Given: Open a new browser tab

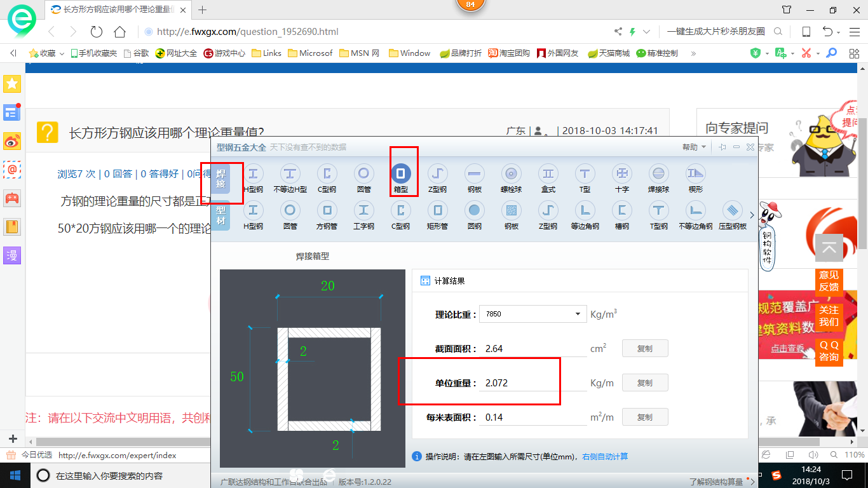Looking at the screenshot, I should tap(203, 10).
